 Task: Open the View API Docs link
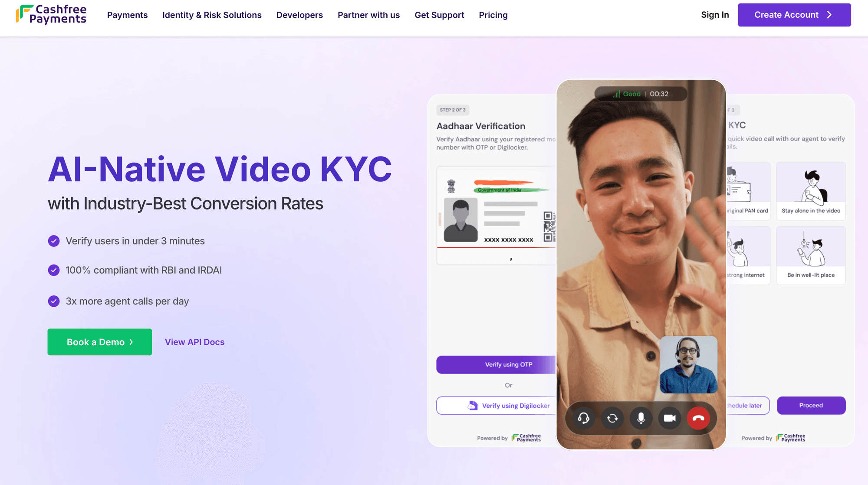tap(194, 342)
